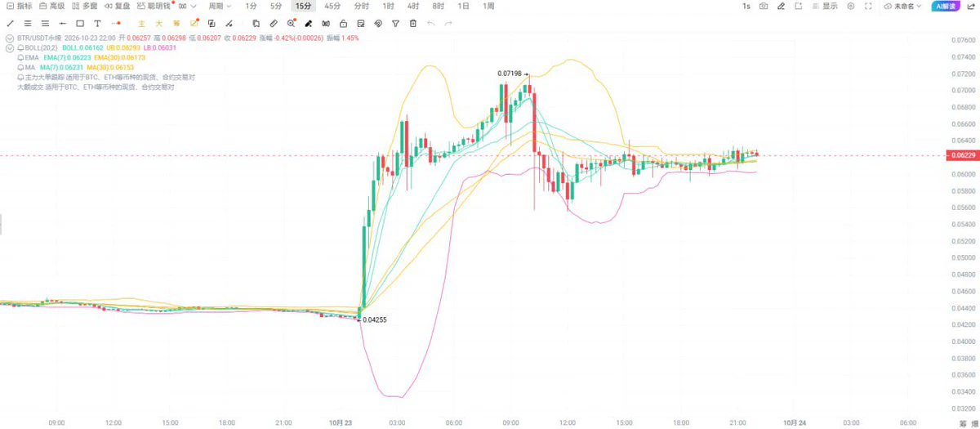
Task: Click the ruler measure tool
Action: click(273, 24)
